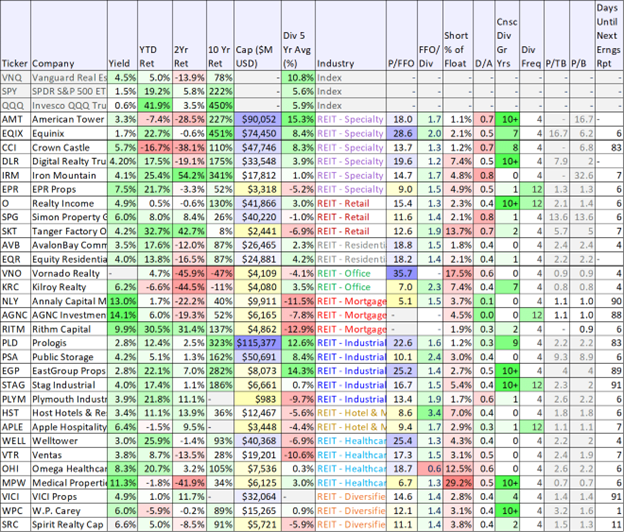Click the SPG ticker cell

[15, 217]
